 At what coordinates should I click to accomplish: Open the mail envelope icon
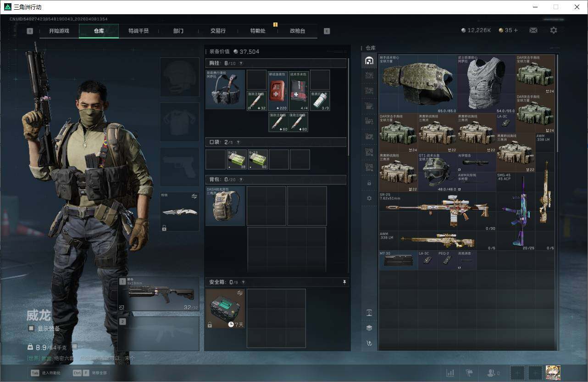pyautogui.click(x=533, y=30)
